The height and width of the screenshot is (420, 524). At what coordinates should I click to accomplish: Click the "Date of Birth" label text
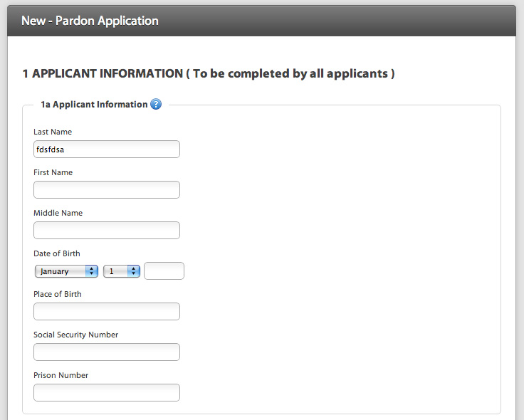click(x=57, y=253)
